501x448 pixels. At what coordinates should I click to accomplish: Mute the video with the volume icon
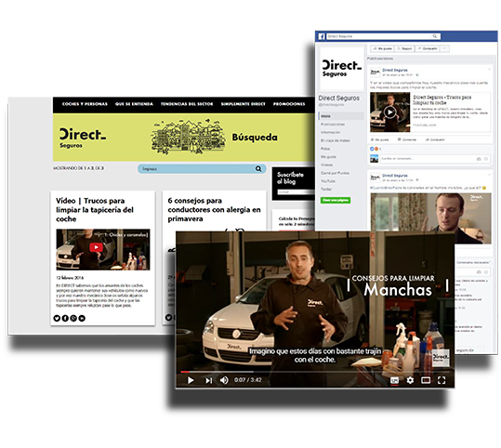click(x=224, y=380)
